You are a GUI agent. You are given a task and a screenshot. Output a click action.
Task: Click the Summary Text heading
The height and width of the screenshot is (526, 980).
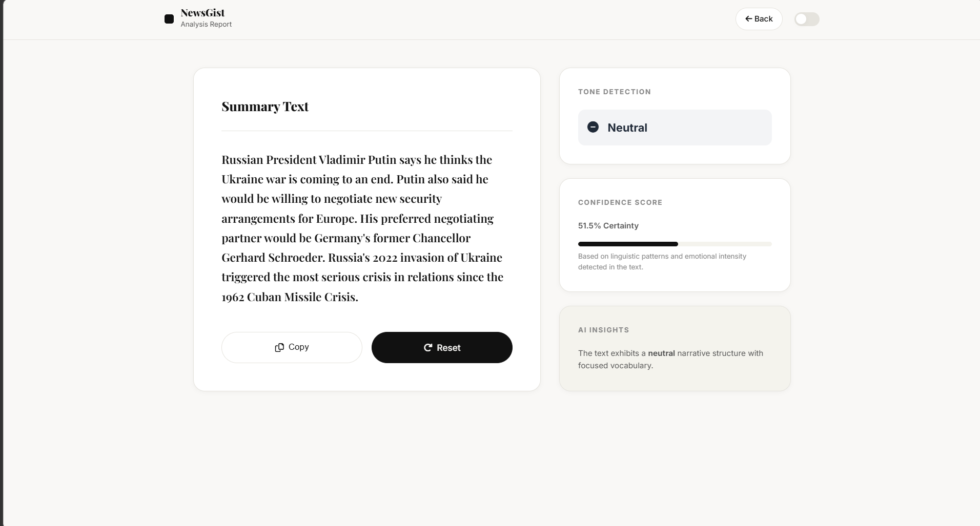click(265, 107)
